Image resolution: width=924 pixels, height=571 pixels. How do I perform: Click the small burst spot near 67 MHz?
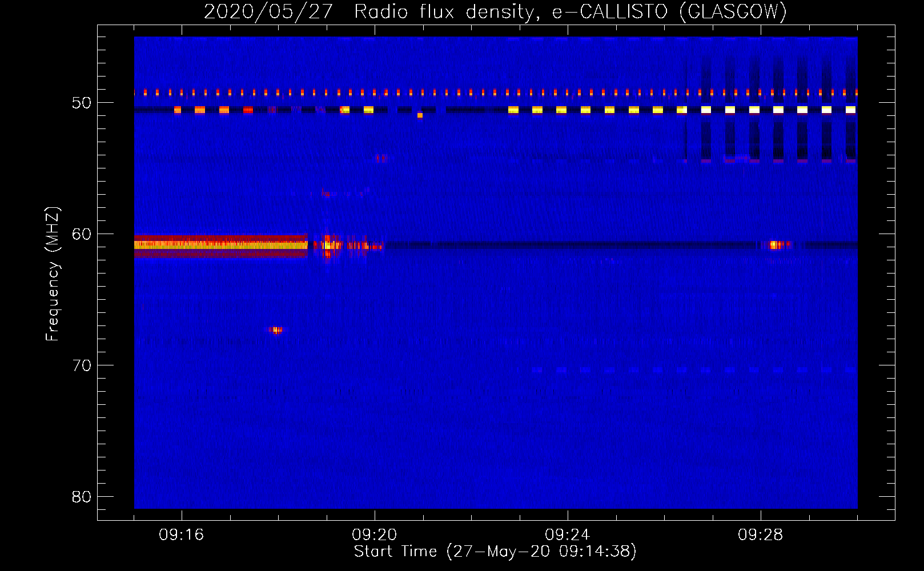pos(276,330)
